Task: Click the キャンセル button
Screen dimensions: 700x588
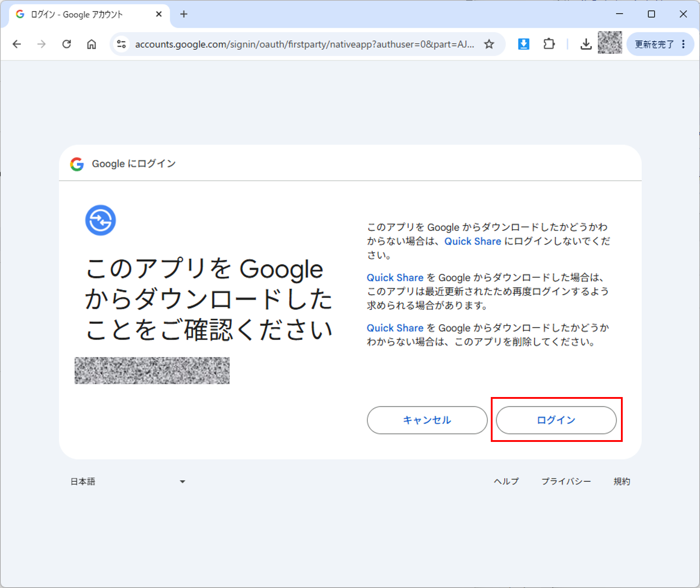Action: point(427,420)
